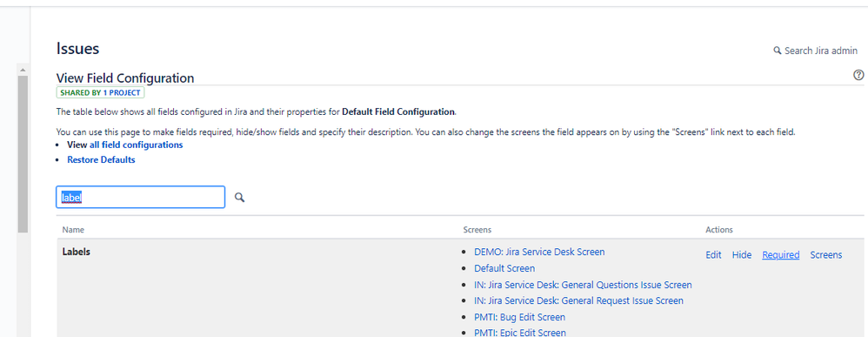
Task: Make the Labels field Required
Action: (x=780, y=255)
